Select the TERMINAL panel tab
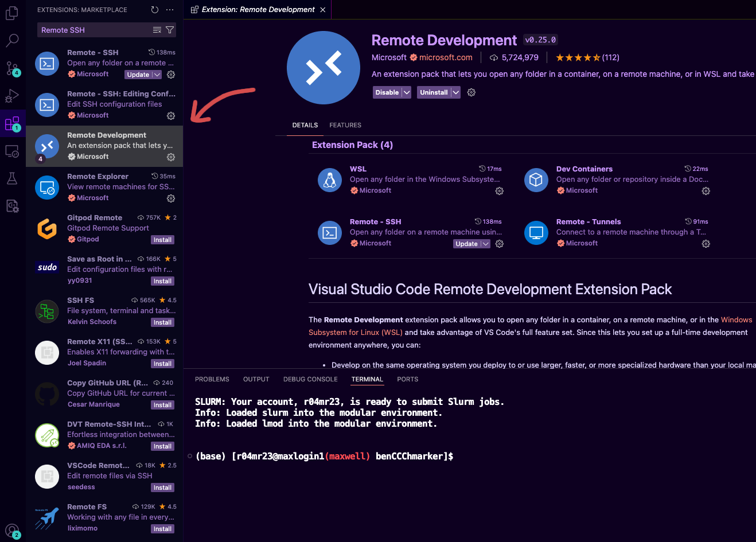Image resolution: width=756 pixels, height=542 pixels. click(367, 379)
